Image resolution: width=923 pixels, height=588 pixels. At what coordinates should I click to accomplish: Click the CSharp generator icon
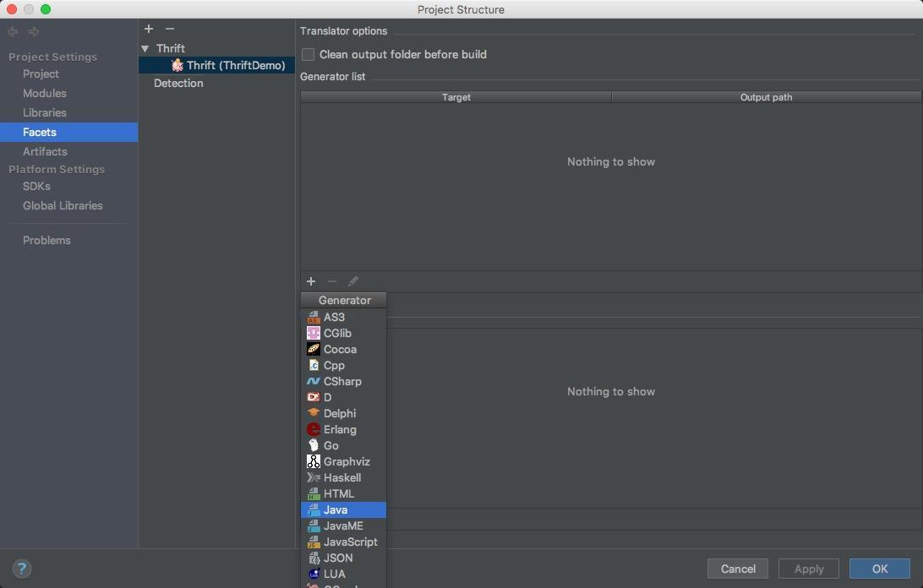tap(313, 381)
